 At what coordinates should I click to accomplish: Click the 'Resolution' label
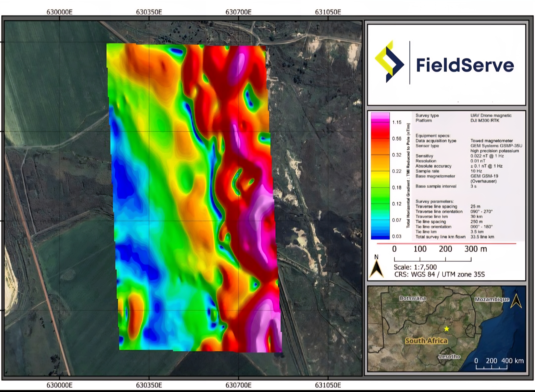(x=426, y=161)
